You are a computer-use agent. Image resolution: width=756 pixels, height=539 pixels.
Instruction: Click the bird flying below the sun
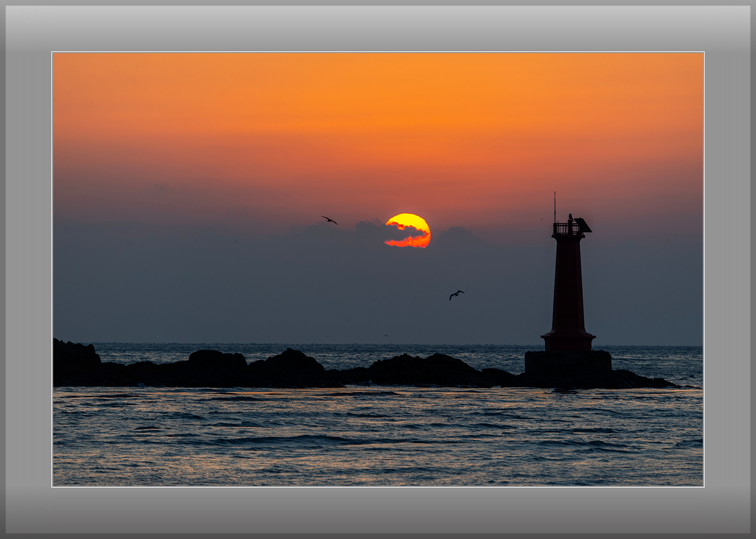pyautogui.click(x=457, y=295)
